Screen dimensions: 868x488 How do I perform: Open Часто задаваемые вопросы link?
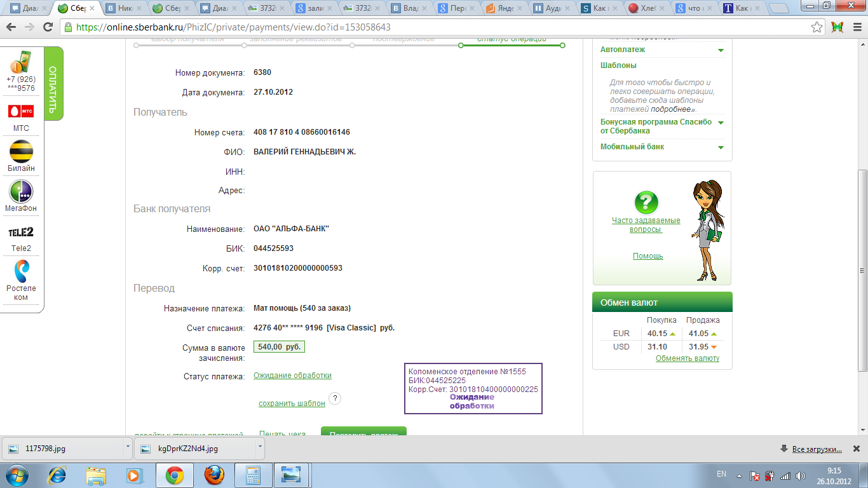[646, 225]
